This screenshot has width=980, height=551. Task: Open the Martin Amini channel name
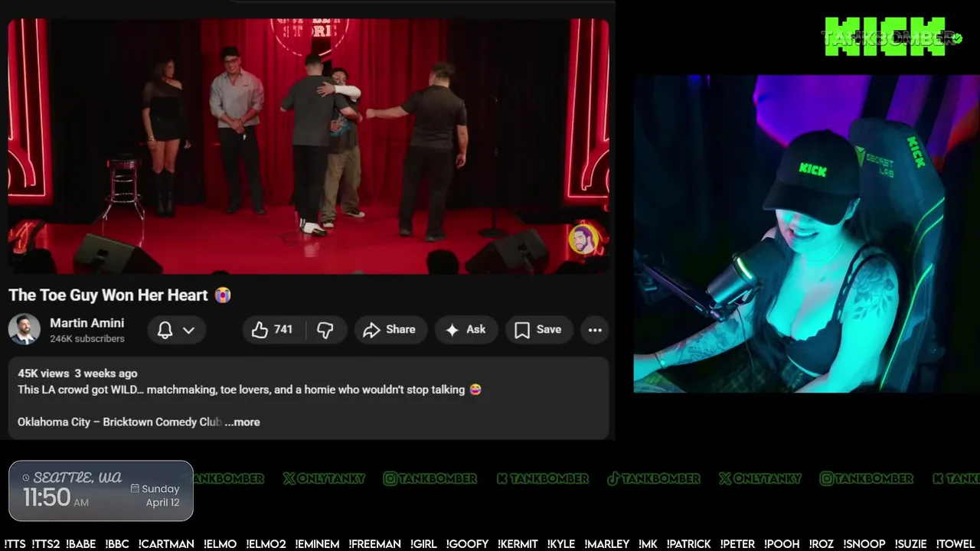(x=87, y=323)
